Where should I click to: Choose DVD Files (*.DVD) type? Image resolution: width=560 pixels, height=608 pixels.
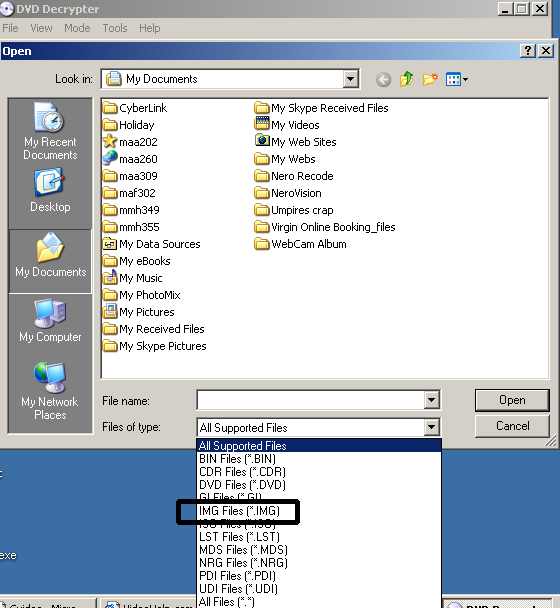(319, 485)
